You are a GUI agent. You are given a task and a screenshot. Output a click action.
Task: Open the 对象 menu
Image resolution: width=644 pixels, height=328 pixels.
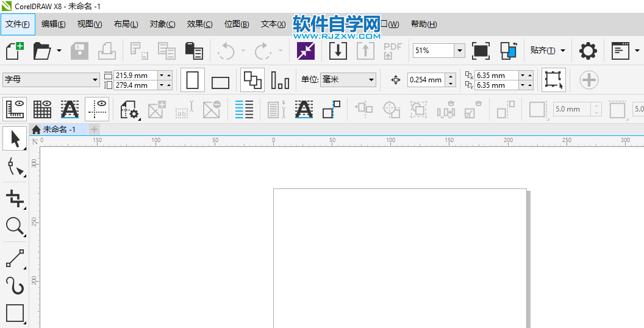tap(162, 24)
